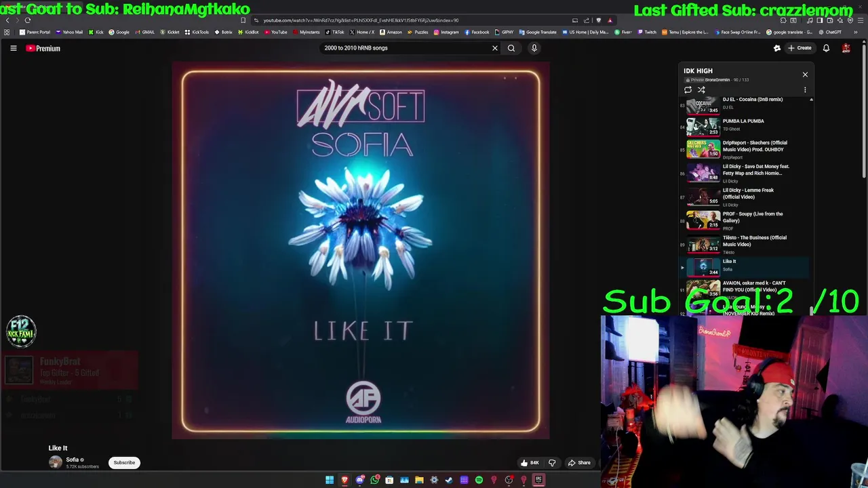
Task: Open browser menu hamburger top right
Action: 861,20
